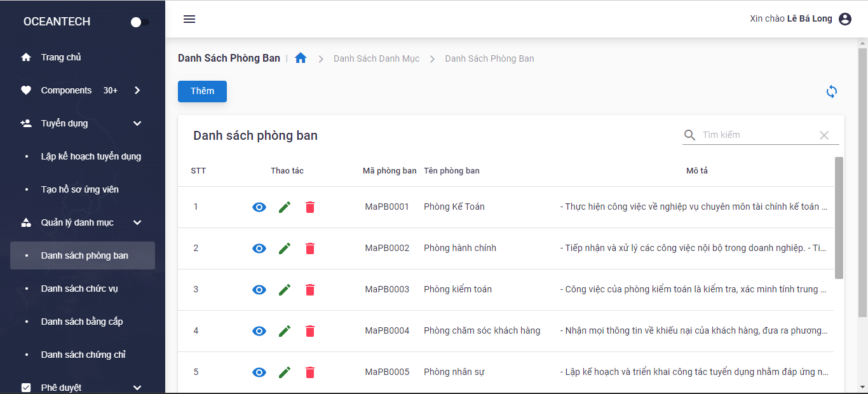Collapse the Quản lý danh mục chevron
Image resolution: width=868 pixels, height=394 pixels.
[x=137, y=222]
